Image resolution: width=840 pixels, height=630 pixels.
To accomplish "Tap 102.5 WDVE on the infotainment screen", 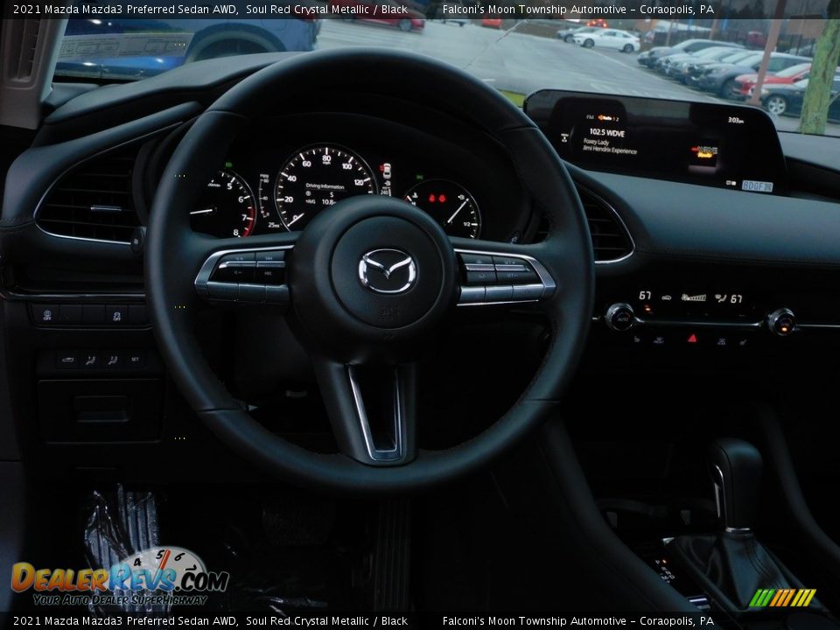I will click(x=607, y=132).
